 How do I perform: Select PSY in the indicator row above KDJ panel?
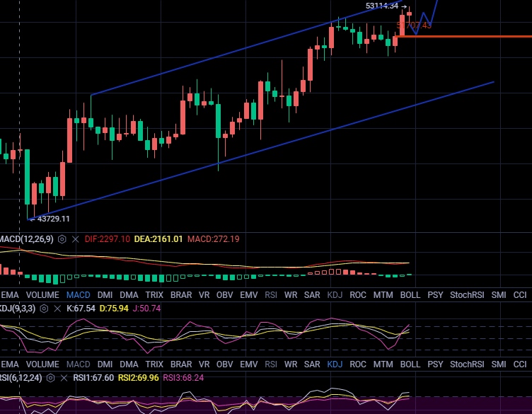[x=435, y=295]
